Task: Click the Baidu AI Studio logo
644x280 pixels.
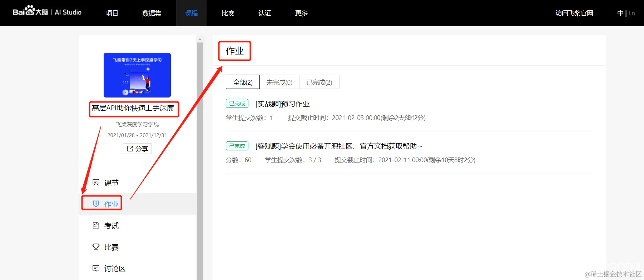Action: [47, 11]
